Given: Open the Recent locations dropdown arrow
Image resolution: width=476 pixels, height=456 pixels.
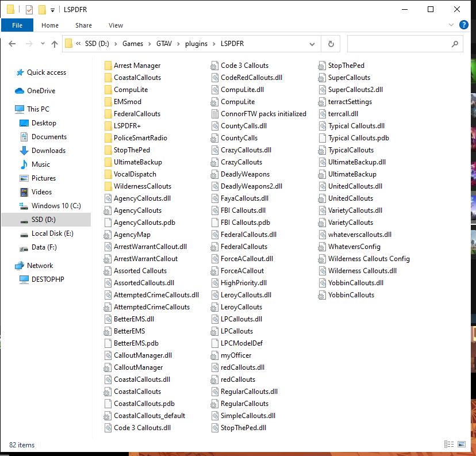Looking at the screenshot, I should 43,44.
